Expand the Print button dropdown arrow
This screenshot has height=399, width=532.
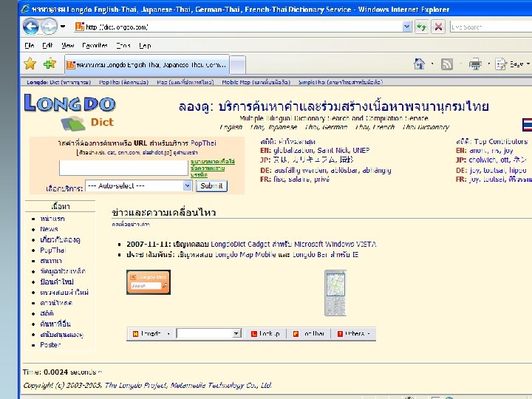[x=488, y=64]
